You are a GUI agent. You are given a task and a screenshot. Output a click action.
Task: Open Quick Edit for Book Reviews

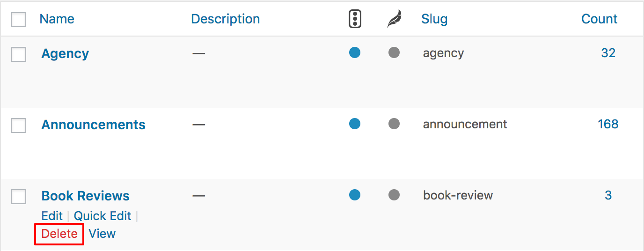click(x=102, y=216)
